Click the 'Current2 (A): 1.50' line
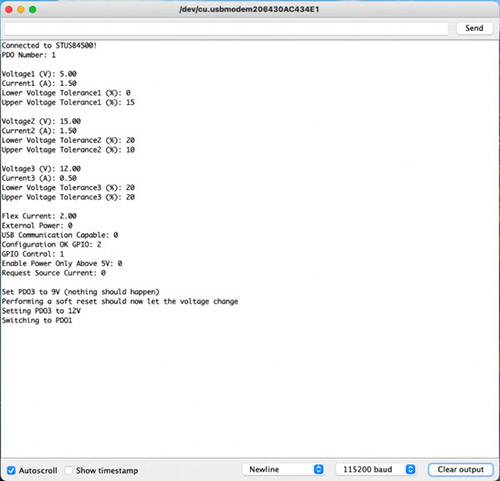The width and height of the screenshot is (500, 481). (x=39, y=131)
